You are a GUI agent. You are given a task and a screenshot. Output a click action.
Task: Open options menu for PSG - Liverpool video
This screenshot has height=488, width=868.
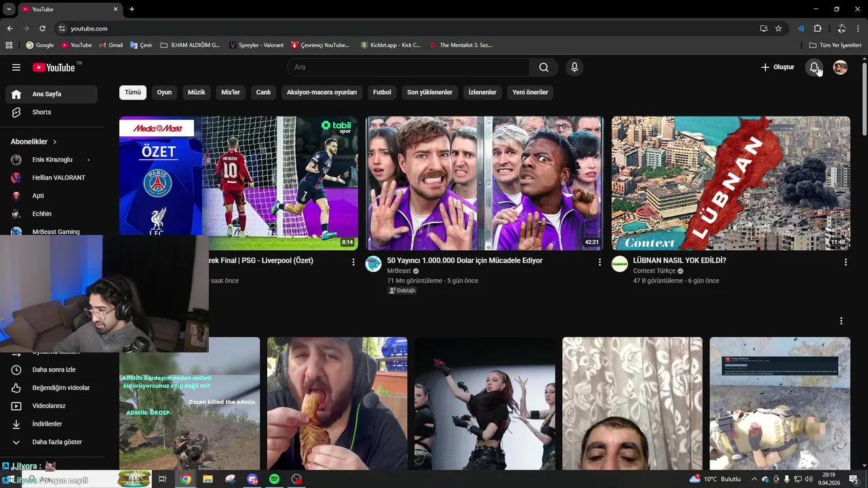tap(353, 262)
